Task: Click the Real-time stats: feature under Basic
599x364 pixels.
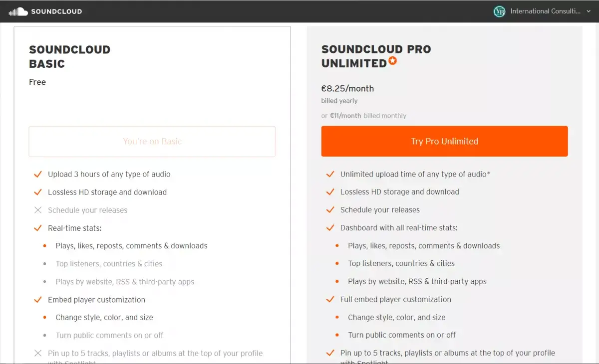Action: pyautogui.click(x=75, y=228)
